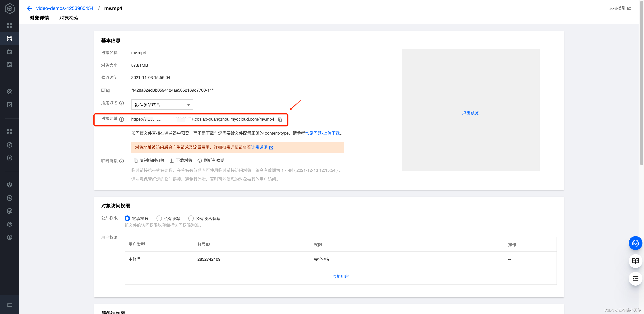Image resolution: width=644 pixels, height=314 pixels.
Task: Select the 私有读写 radio option
Action: tap(159, 218)
